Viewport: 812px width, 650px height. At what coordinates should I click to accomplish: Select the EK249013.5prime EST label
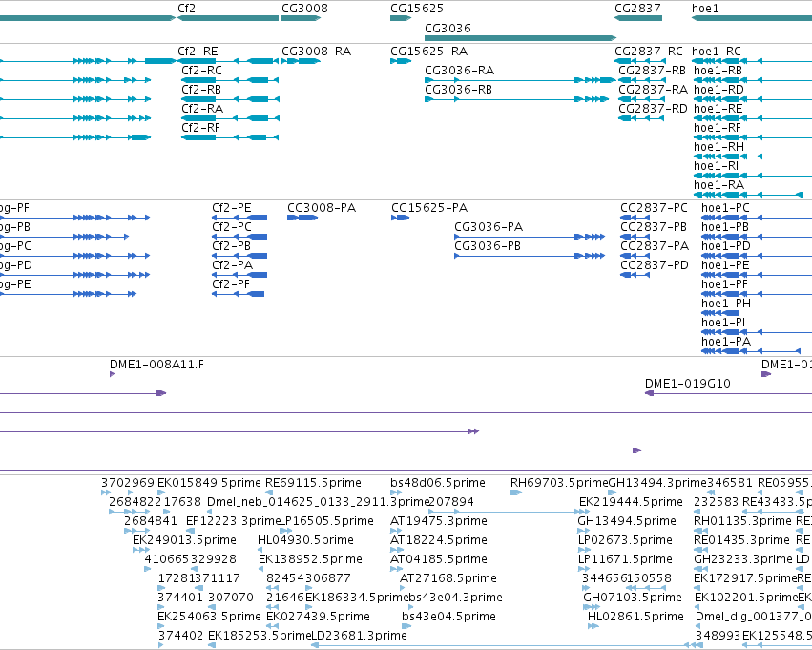point(185,541)
